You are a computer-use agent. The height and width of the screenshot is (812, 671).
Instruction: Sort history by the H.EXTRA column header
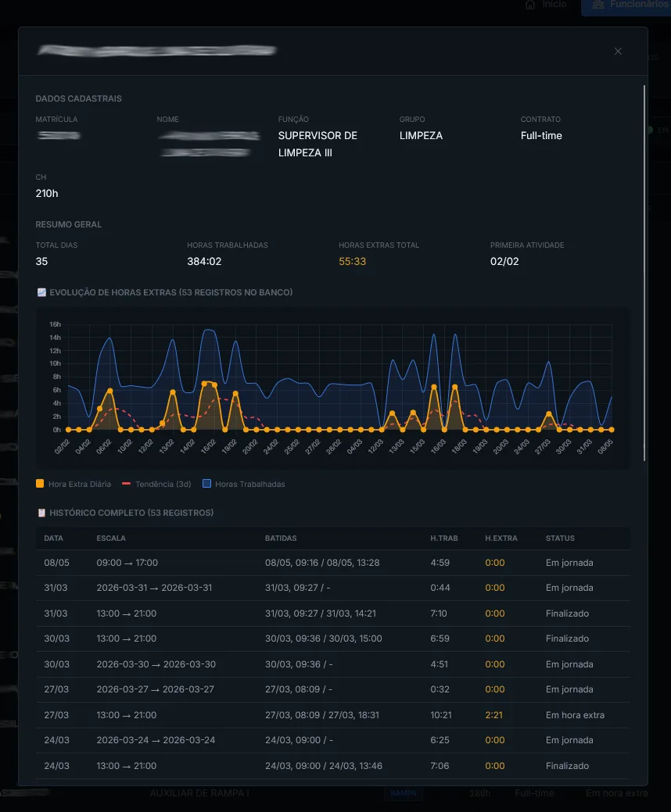tap(501, 538)
